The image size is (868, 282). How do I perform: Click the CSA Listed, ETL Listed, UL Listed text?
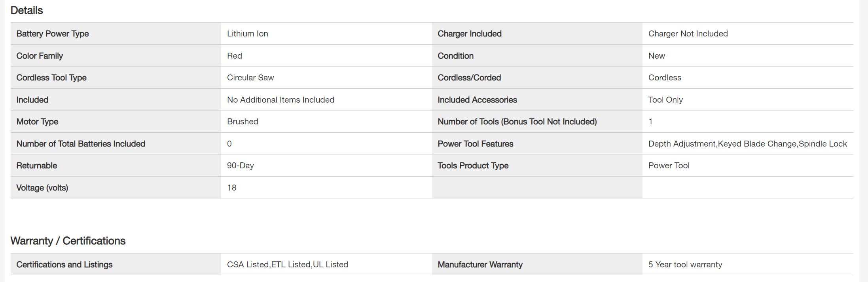click(287, 265)
